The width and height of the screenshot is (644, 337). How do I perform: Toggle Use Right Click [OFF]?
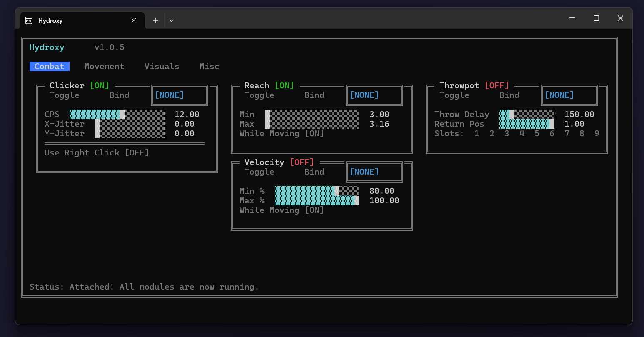pyautogui.click(x=97, y=153)
